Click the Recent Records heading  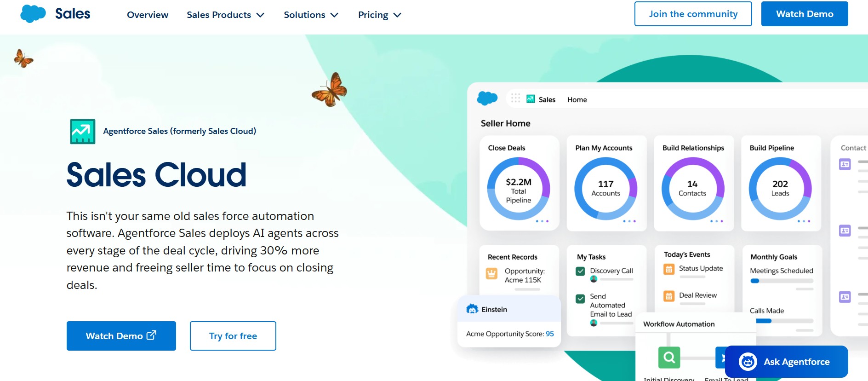512,257
